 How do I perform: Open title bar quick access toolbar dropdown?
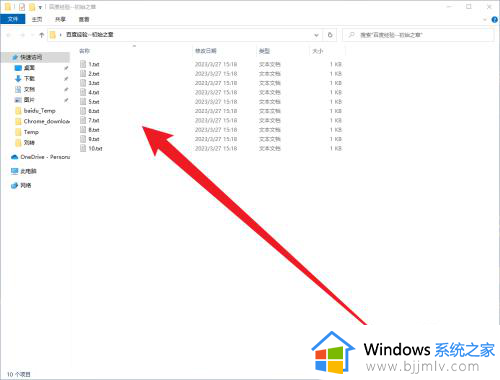tap(40, 7)
